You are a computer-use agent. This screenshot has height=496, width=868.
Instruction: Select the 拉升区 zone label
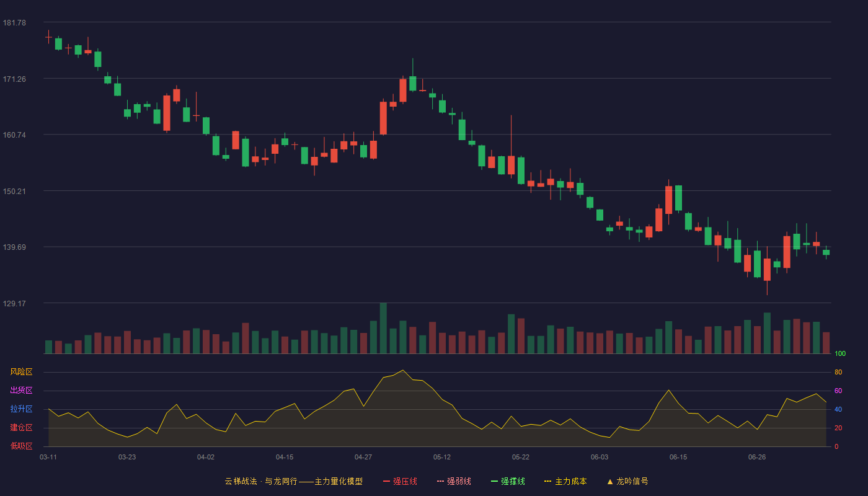21,409
